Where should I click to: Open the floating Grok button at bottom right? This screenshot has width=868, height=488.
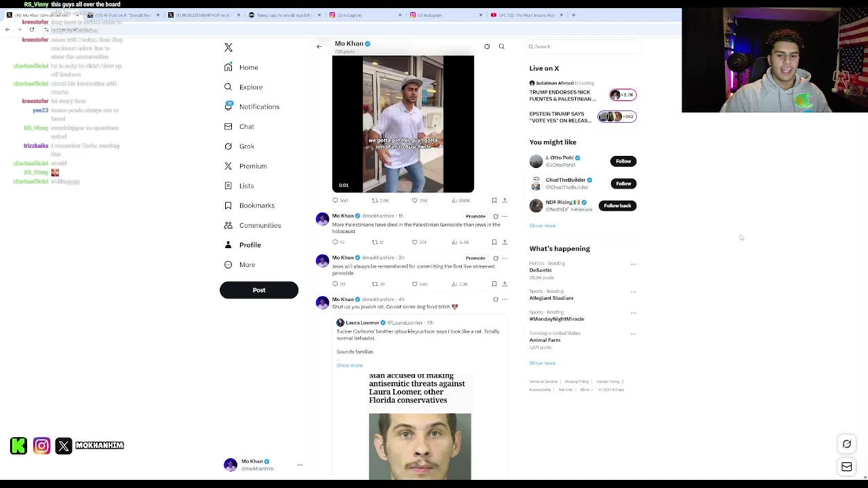[x=847, y=444]
